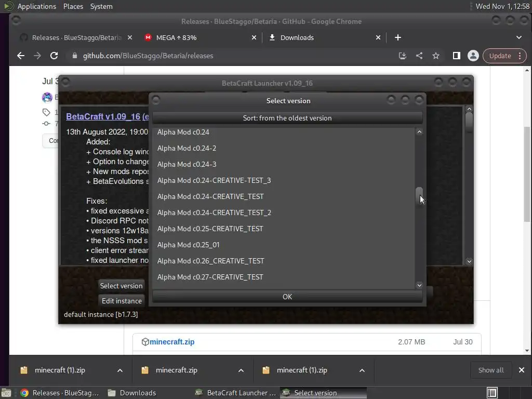Select Alpha Mod c0.26_CREATIVE_TEST
The image size is (532, 399).
(x=283, y=261)
